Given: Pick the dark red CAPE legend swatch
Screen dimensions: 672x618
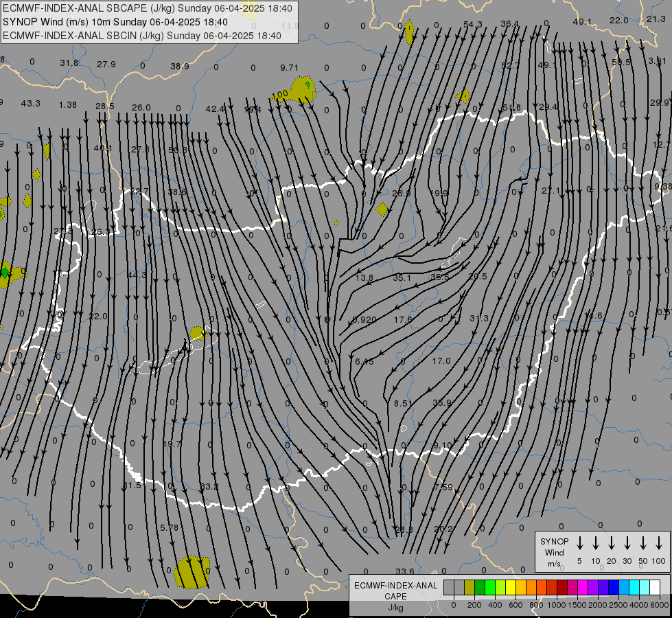Looking at the screenshot, I should [562, 588].
